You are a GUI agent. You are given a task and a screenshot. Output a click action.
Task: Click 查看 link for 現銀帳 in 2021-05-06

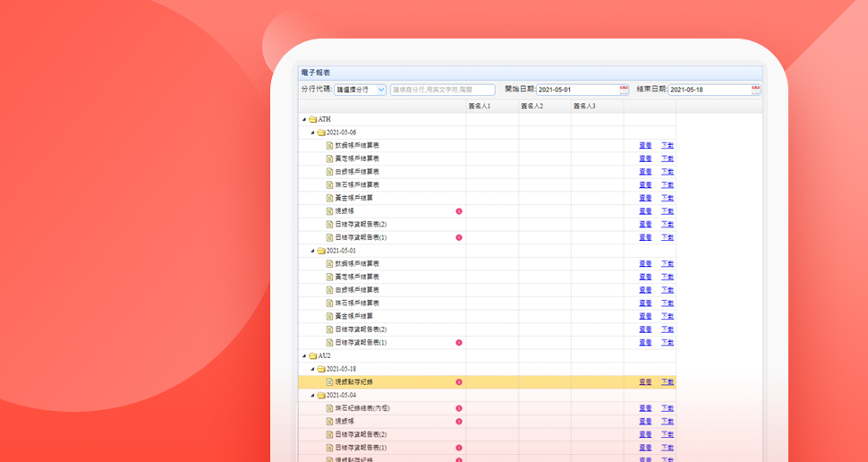pos(645,211)
